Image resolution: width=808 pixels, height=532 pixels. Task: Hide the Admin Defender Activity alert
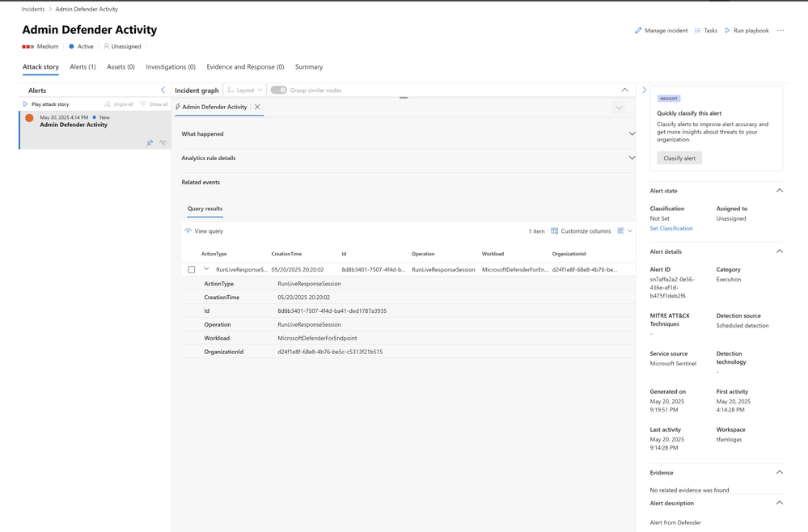click(163, 142)
